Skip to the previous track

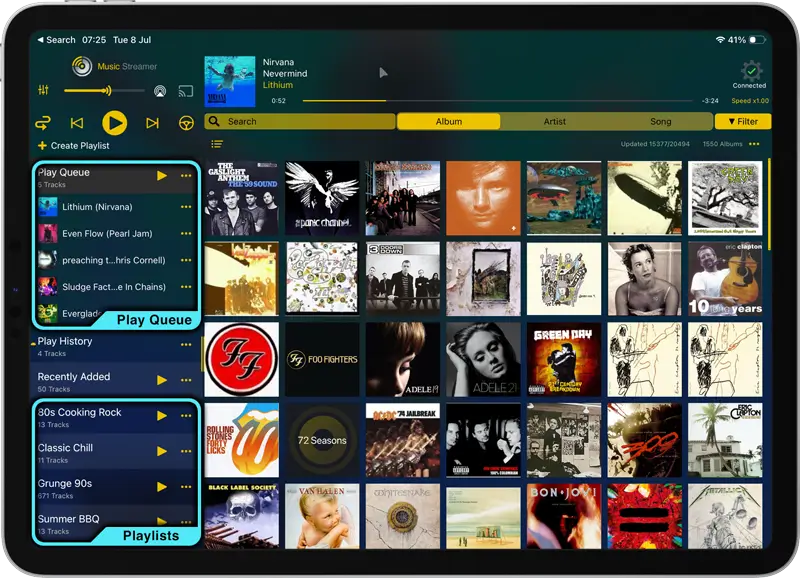[77, 123]
